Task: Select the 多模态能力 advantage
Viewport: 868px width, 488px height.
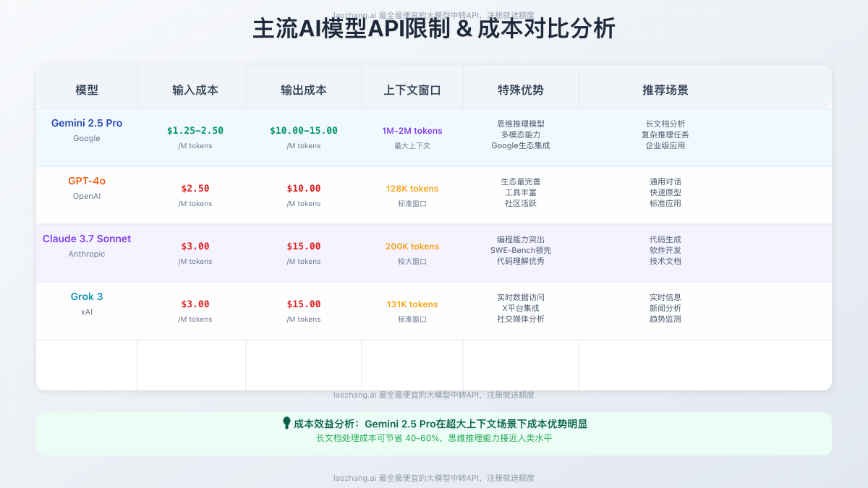Action: click(x=521, y=134)
